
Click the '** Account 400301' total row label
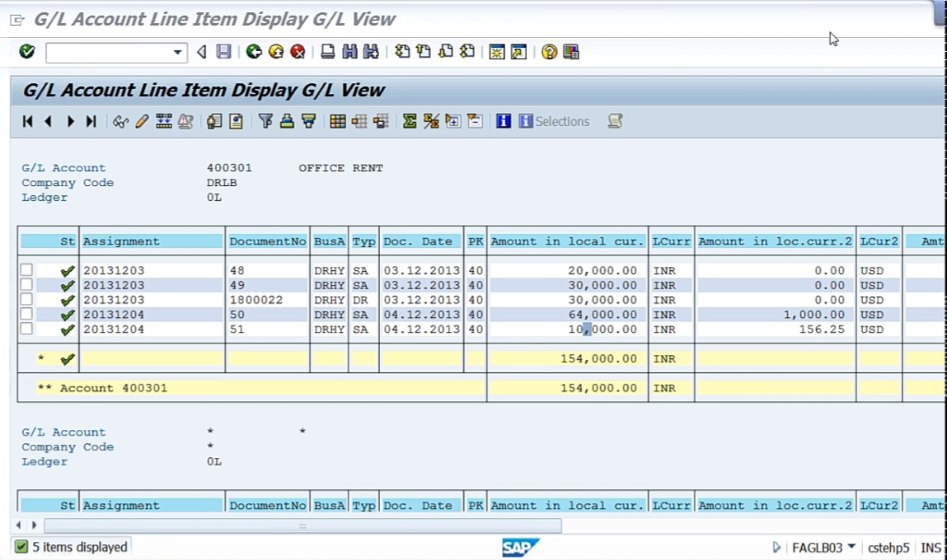click(102, 388)
